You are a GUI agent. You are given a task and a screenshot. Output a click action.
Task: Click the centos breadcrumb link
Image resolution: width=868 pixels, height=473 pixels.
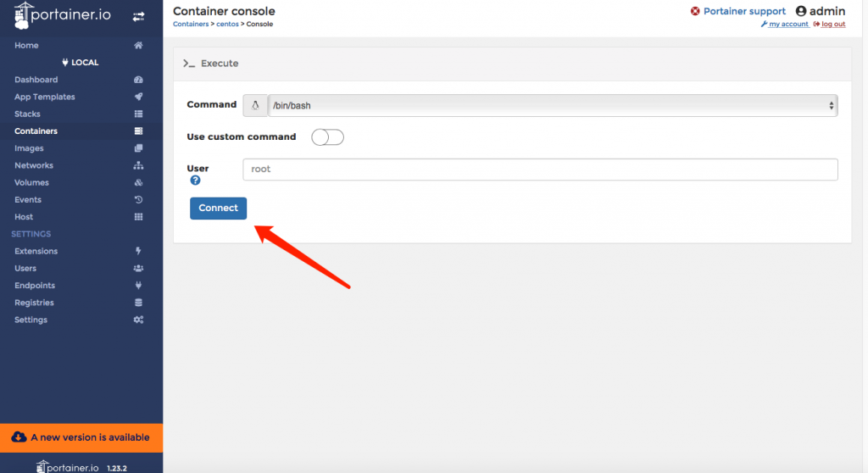(229, 25)
